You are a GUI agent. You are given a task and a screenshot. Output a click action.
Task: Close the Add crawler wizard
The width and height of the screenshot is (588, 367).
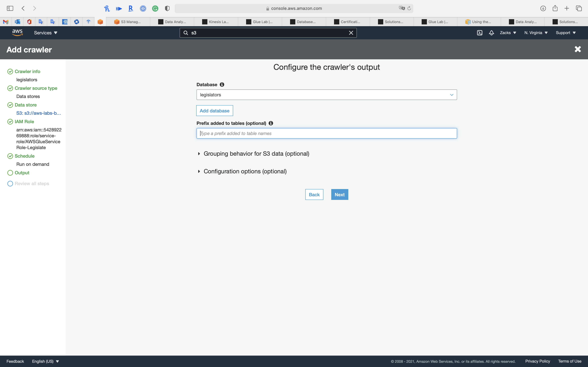tap(577, 49)
